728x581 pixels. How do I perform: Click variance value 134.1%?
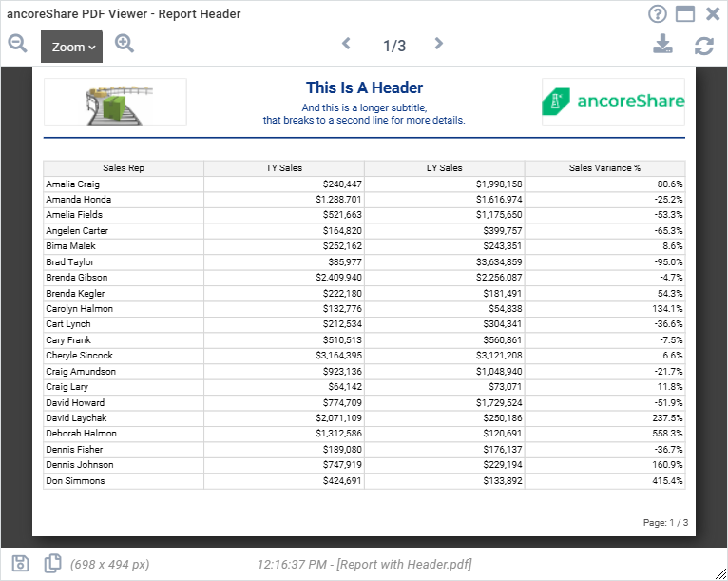coord(667,309)
